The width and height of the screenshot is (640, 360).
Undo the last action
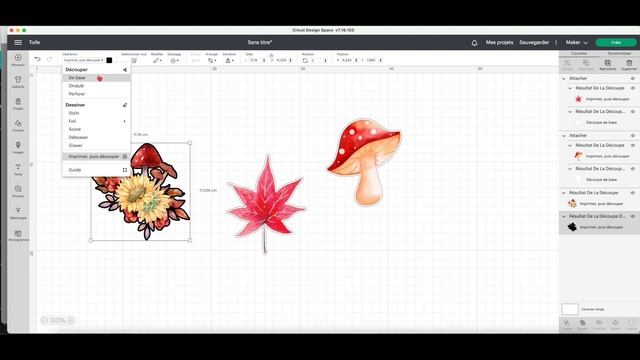(38, 59)
